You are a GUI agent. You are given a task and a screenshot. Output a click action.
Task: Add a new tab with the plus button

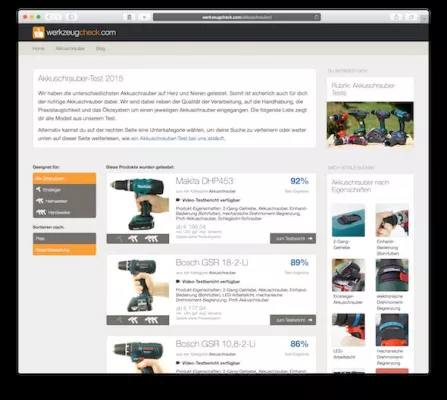click(424, 18)
